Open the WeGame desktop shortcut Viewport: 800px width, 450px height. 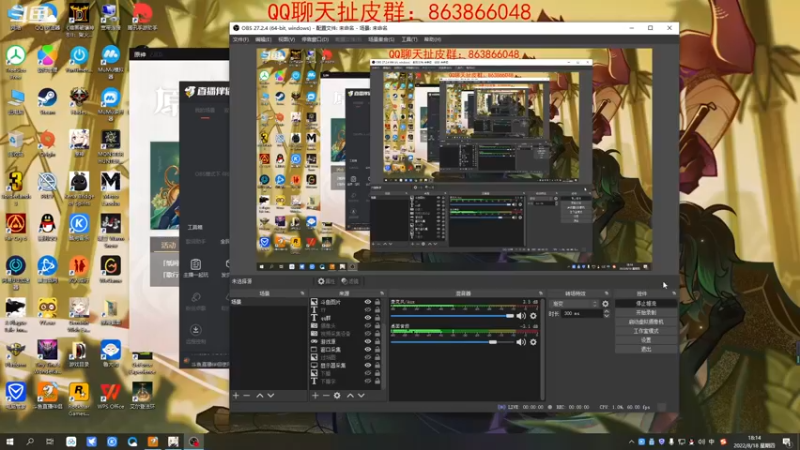(x=111, y=270)
